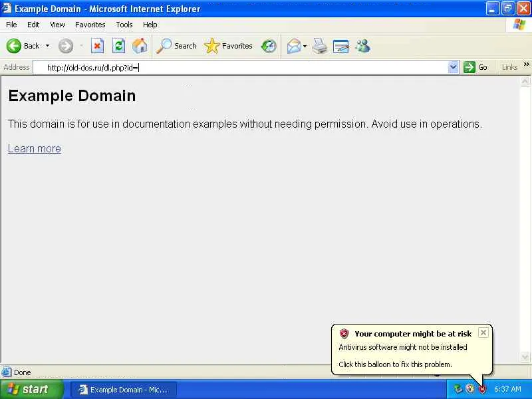532x399 pixels.
Task: Expand the Links toolbar chevron
Action: [x=526, y=65]
